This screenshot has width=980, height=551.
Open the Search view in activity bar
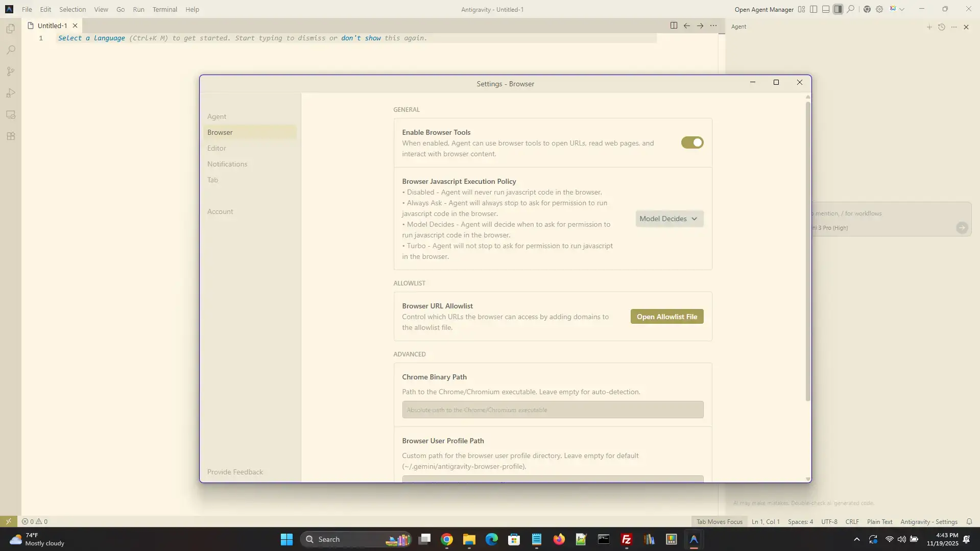coord(11,50)
